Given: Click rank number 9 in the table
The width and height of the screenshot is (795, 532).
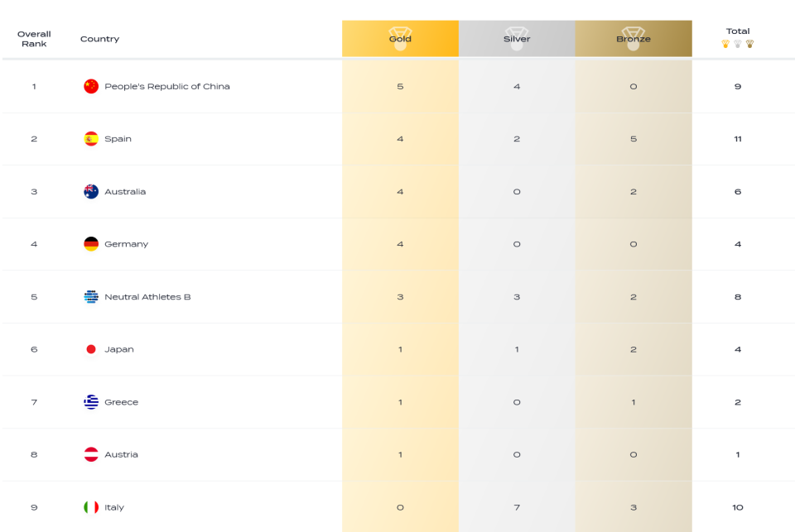Looking at the screenshot, I should point(34,507).
